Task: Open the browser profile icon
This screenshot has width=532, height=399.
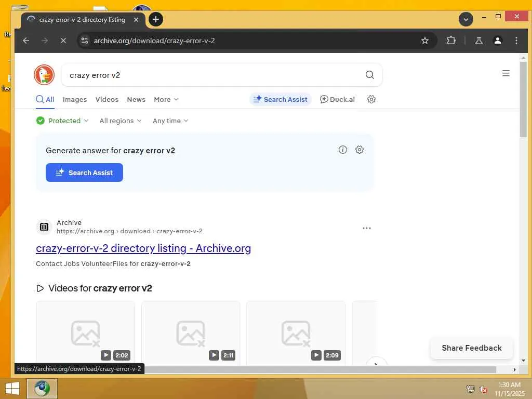Action: point(497,41)
